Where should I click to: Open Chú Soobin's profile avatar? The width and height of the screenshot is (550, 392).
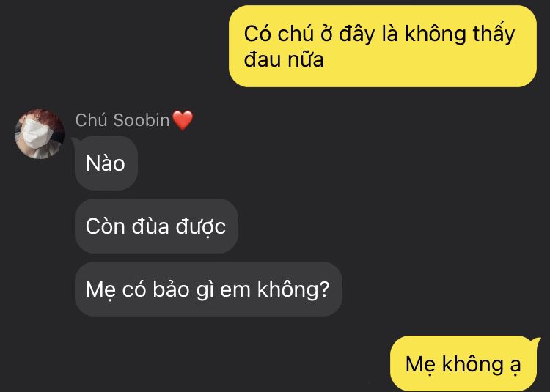40,134
